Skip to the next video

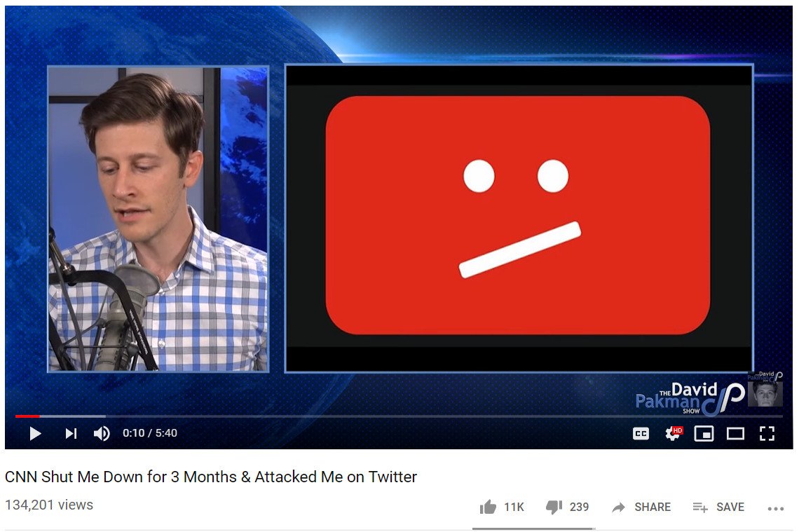71,433
